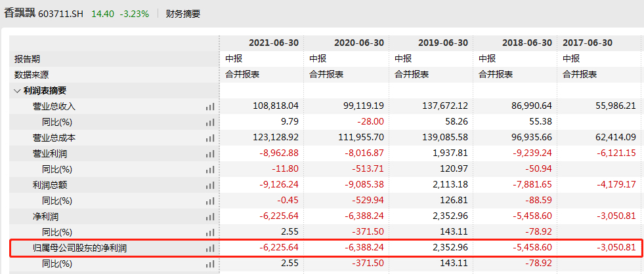Click chart icon for 营业利润 row

210,153
